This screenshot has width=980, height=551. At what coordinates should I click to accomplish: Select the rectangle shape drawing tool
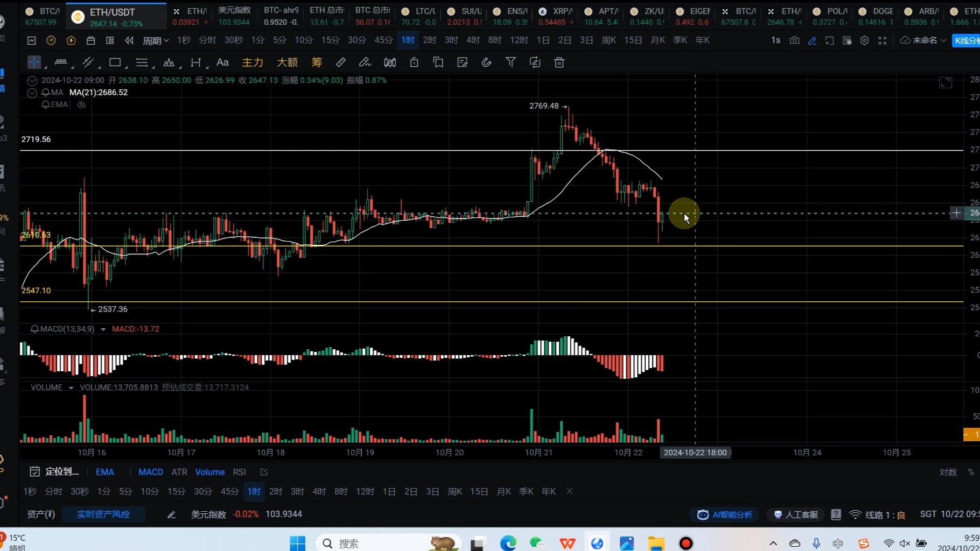(115, 62)
